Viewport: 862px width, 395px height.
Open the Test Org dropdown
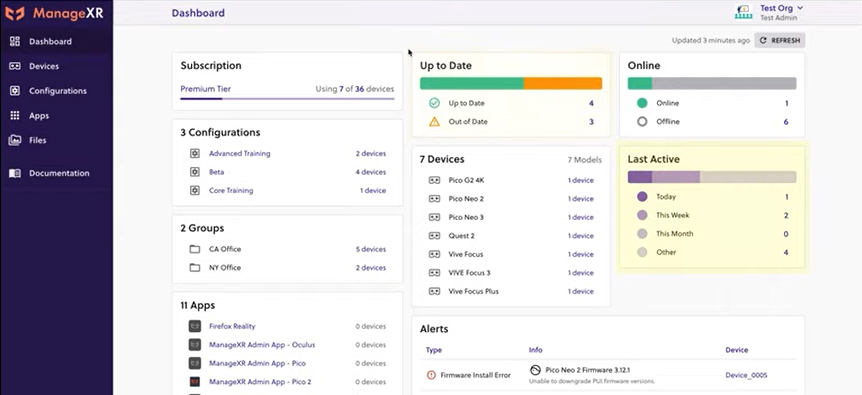(x=781, y=8)
